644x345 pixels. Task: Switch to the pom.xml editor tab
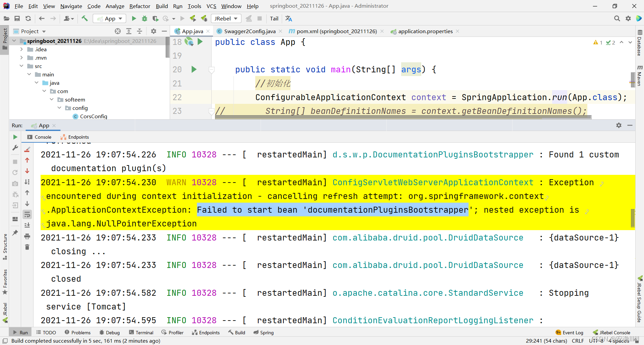pos(335,31)
